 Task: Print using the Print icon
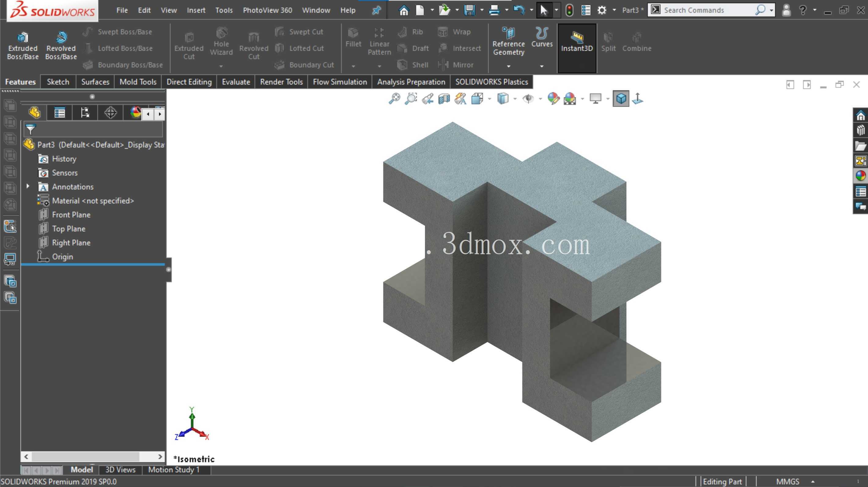pyautogui.click(x=494, y=10)
